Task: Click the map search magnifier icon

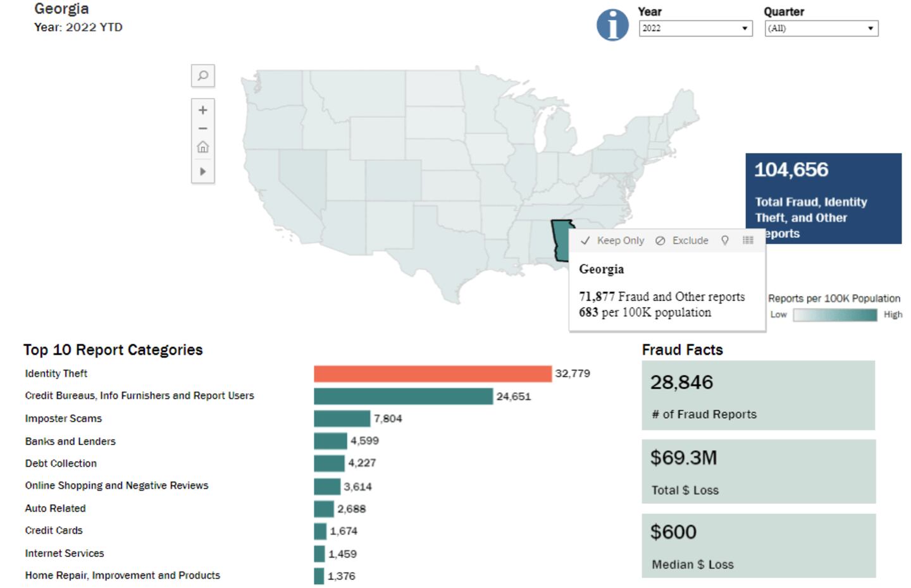Action: click(x=202, y=76)
